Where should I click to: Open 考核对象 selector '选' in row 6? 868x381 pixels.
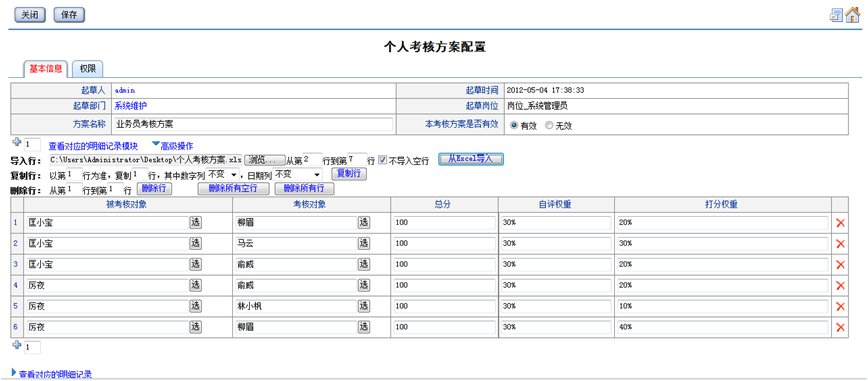tap(364, 327)
